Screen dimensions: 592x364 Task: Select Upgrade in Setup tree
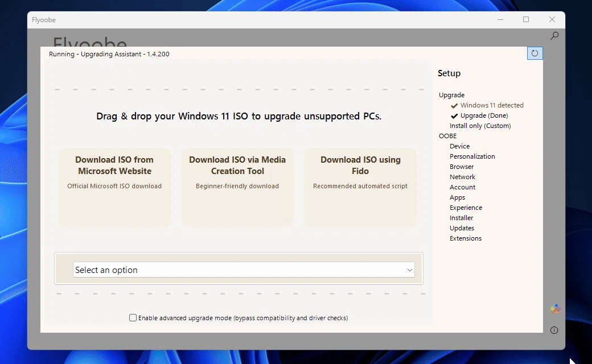pyautogui.click(x=451, y=95)
